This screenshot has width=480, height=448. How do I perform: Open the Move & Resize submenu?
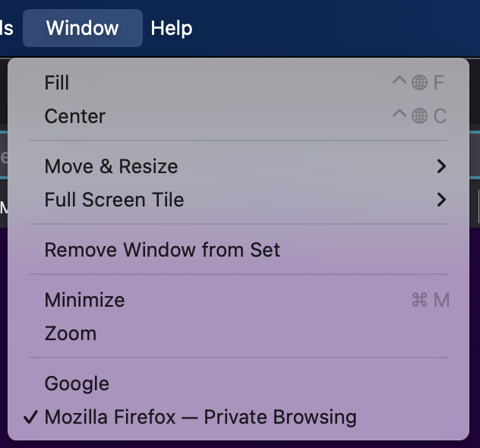coord(238,166)
